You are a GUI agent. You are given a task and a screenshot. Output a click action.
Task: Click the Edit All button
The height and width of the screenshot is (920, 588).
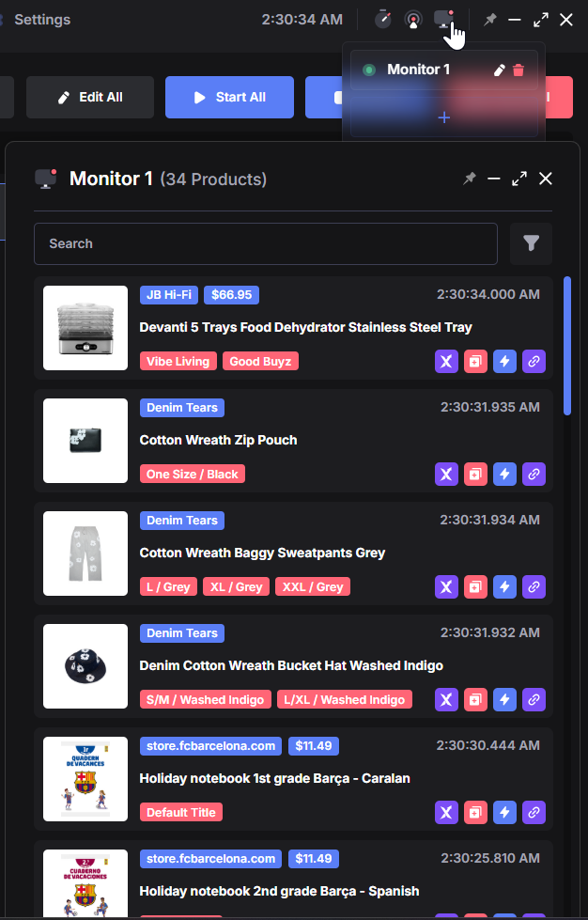click(x=90, y=98)
